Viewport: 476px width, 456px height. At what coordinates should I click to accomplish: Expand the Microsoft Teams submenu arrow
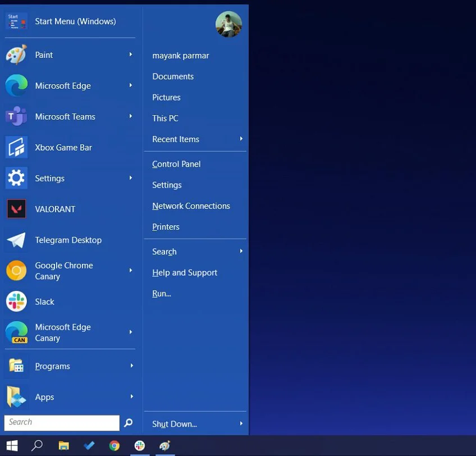point(131,116)
